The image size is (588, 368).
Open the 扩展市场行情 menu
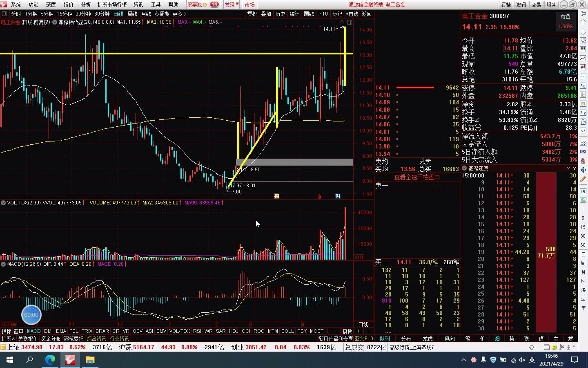[x=112, y=4]
